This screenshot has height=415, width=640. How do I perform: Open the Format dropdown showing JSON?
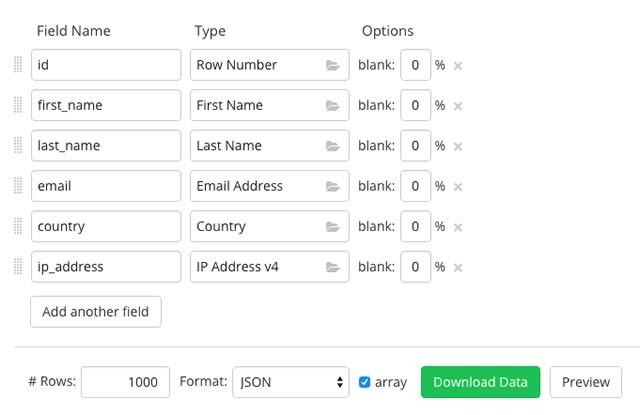(289, 382)
